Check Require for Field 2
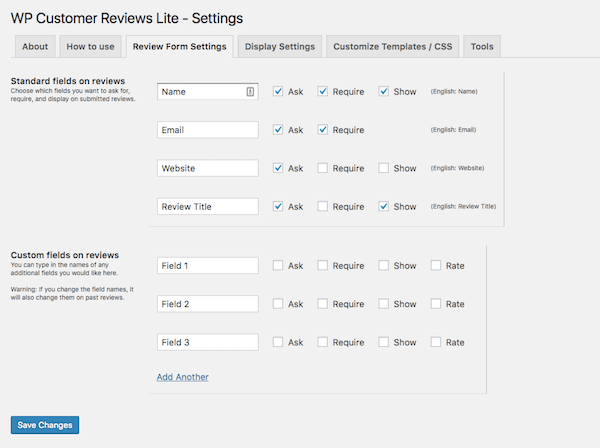The width and height of the screenshot is (600, 448). click(323, 304)
